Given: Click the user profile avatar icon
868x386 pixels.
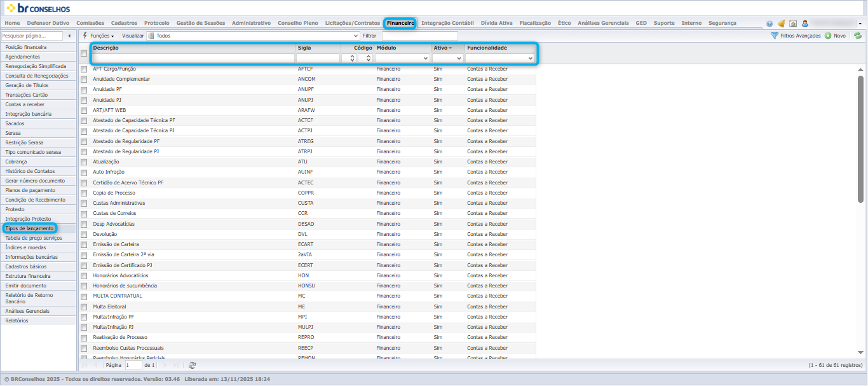Looking at the screenshot, I should click(x=804, y=24).
